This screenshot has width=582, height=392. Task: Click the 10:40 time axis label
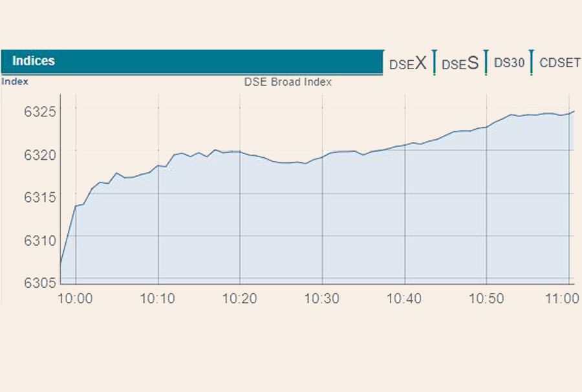click(405, 298)
